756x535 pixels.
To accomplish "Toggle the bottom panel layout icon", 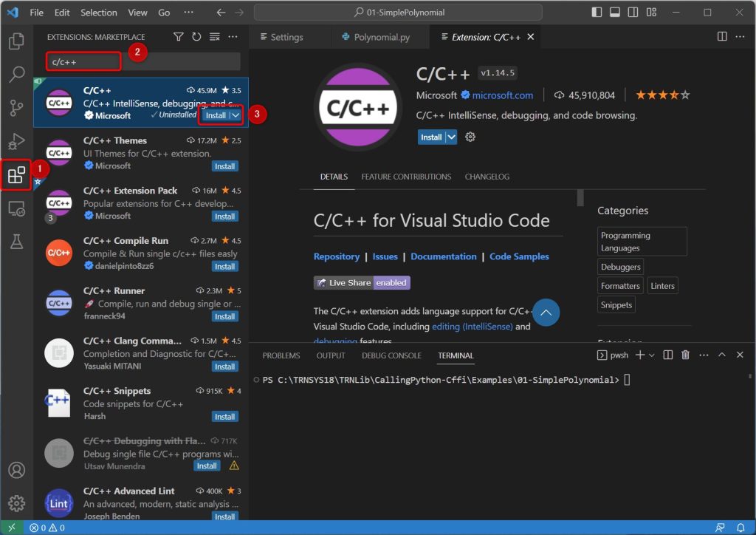I will click(615, 13).
